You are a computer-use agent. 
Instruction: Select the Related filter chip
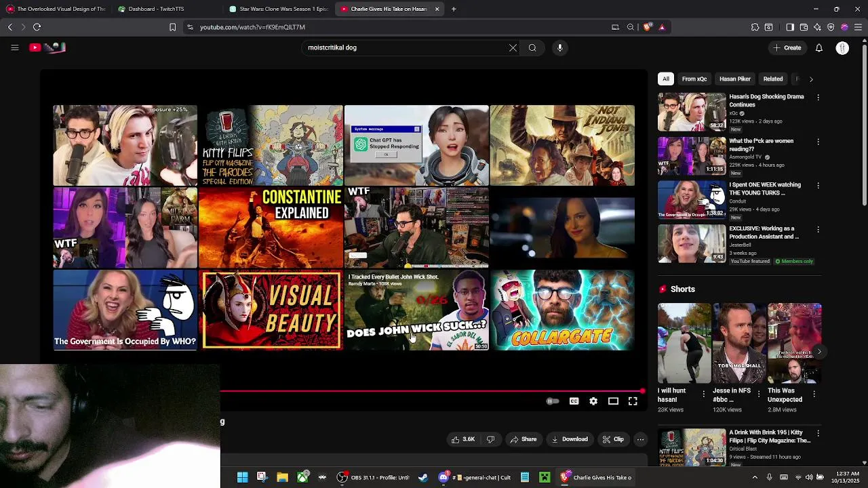point(773,79)
